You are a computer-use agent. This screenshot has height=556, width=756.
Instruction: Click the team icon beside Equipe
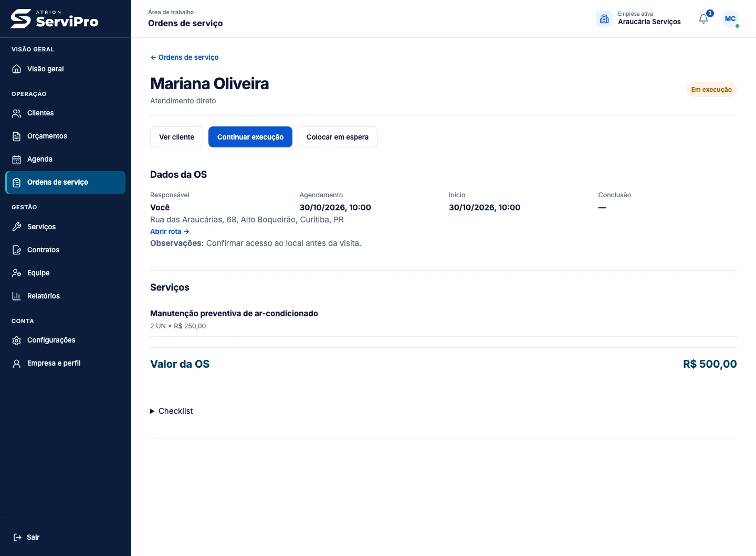click(17, 273)
